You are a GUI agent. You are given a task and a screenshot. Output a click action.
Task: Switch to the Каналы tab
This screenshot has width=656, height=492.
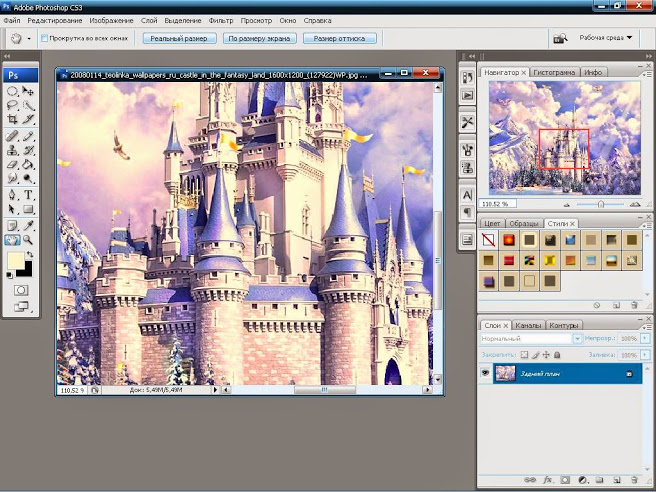tap(529, 325)
